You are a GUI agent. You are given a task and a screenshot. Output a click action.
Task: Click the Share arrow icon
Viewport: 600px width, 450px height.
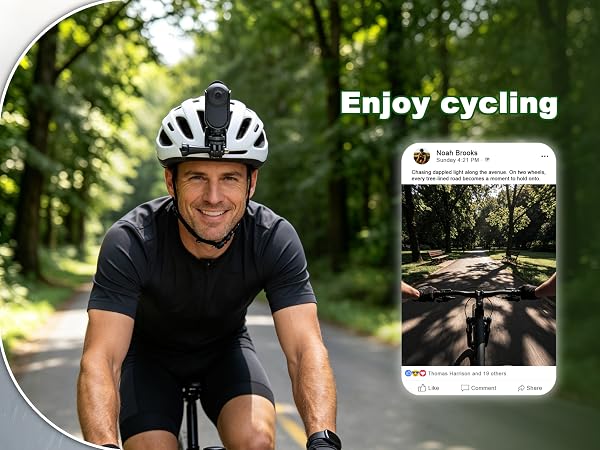521,388
